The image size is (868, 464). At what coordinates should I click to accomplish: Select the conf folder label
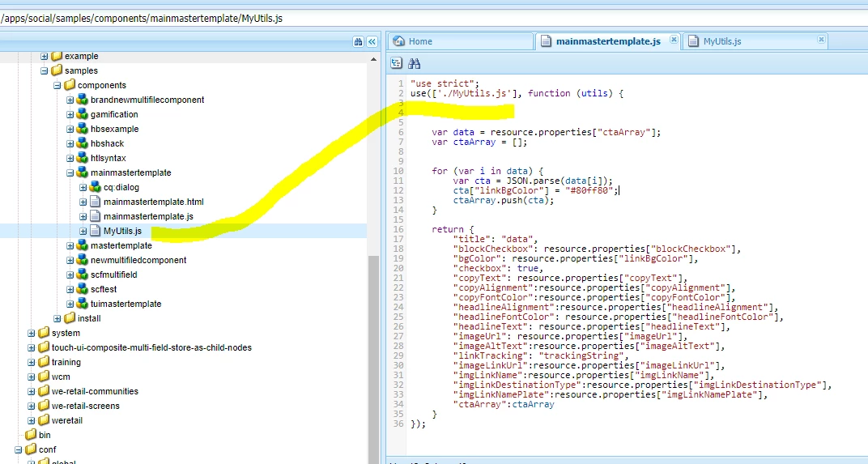[x=47, y=449]
